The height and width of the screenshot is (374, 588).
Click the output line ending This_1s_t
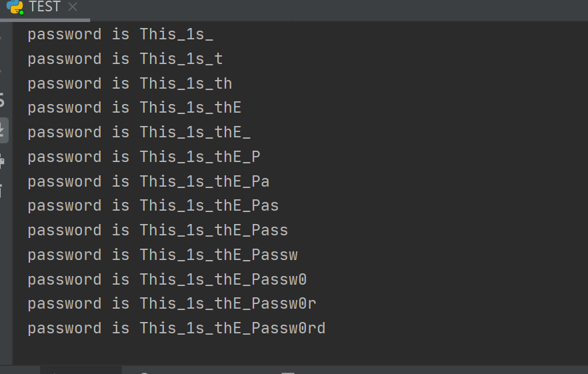(x=125, y=59)
